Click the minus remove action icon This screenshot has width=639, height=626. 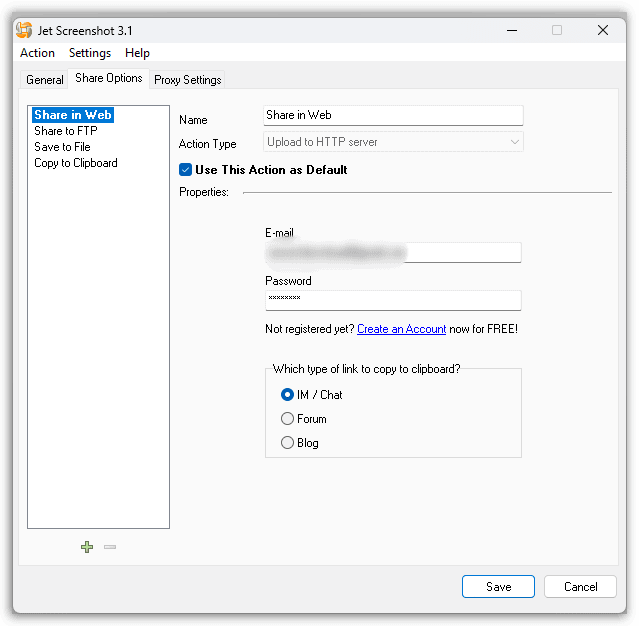click(110, 547)
